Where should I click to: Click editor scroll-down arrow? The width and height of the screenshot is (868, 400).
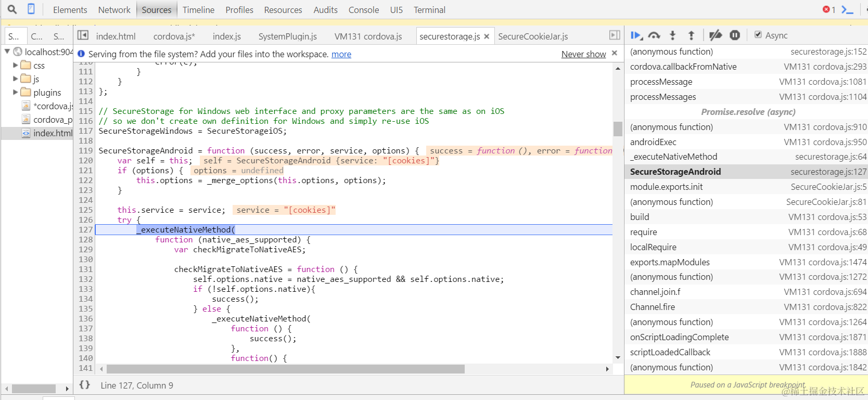coord(618,357)
